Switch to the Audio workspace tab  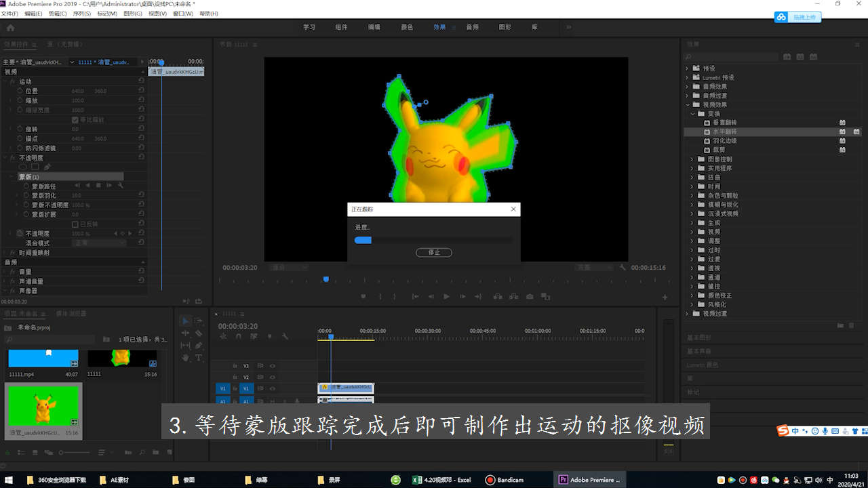click(x=473, y=27)
